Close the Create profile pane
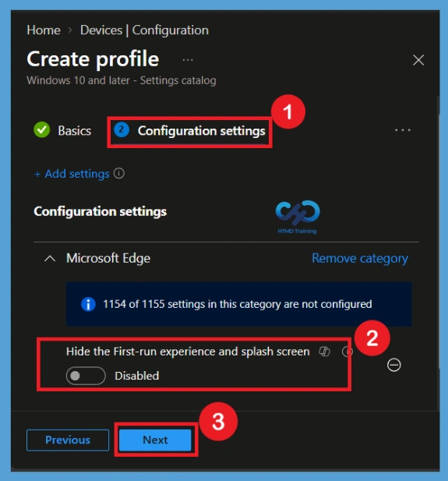 click(x=418, y=60)
